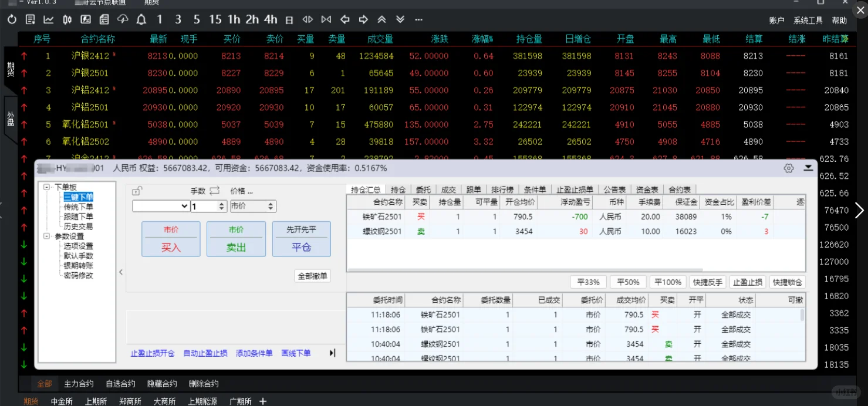Viewport: 868px width, 406px height.
Task: Click the 市价 买入 button
Action: [171, 239]
